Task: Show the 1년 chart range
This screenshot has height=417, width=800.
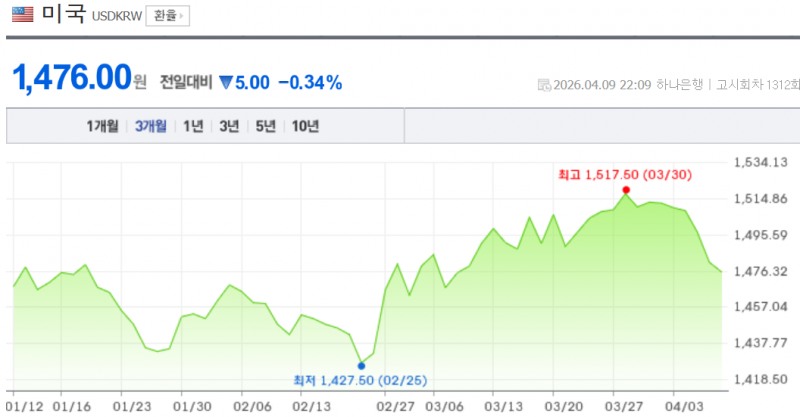Action: click(193, 126)
